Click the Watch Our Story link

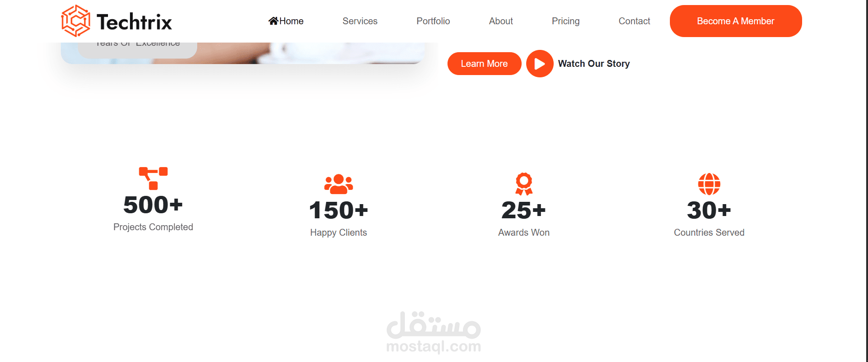[x=594, y=64]
